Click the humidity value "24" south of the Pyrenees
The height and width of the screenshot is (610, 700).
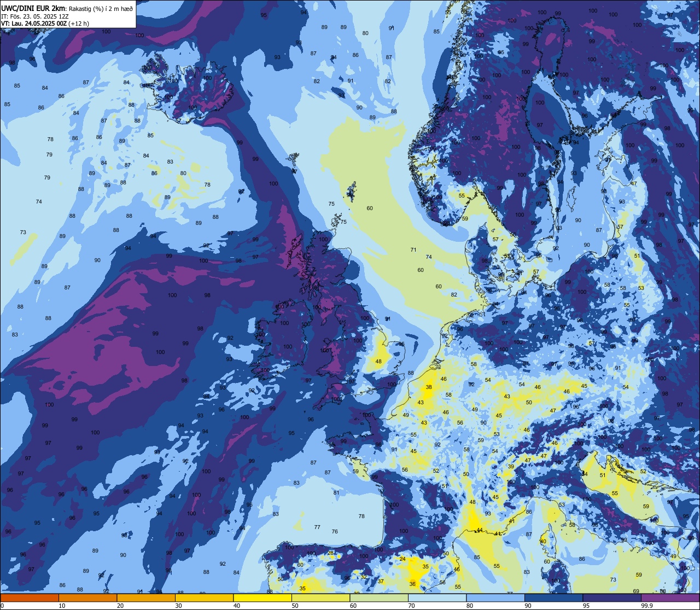402,559
